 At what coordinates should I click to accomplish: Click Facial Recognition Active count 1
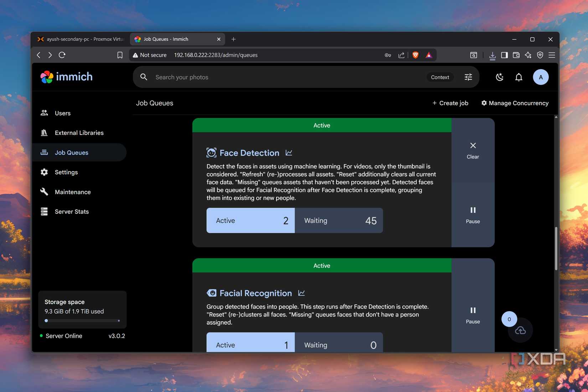pos(251,343)
